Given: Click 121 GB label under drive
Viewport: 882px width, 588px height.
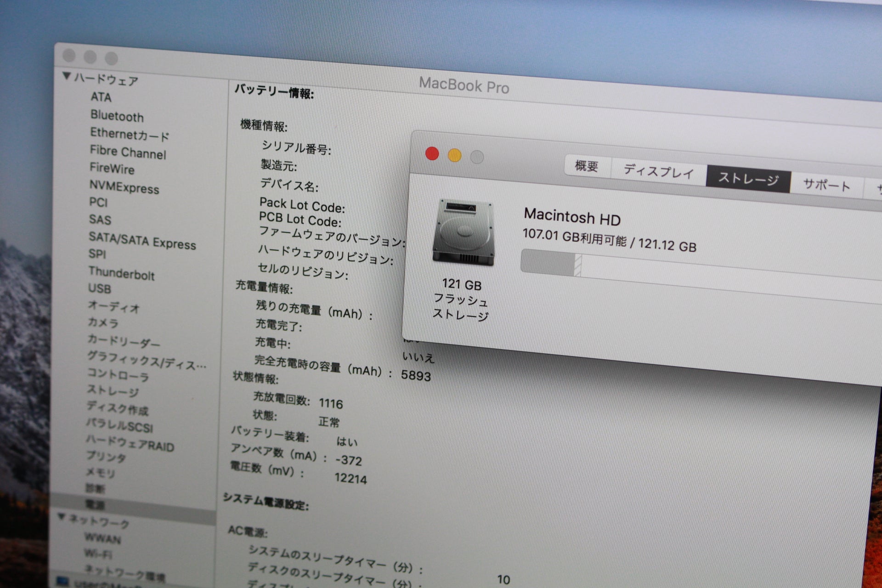Looking at the screenshot, I should tap(462, 284).
